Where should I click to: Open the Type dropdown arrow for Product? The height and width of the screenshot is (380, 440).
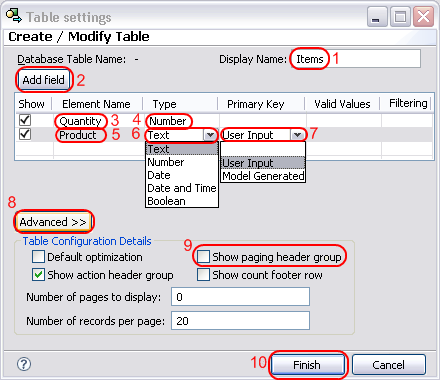[x=210, y=135]
